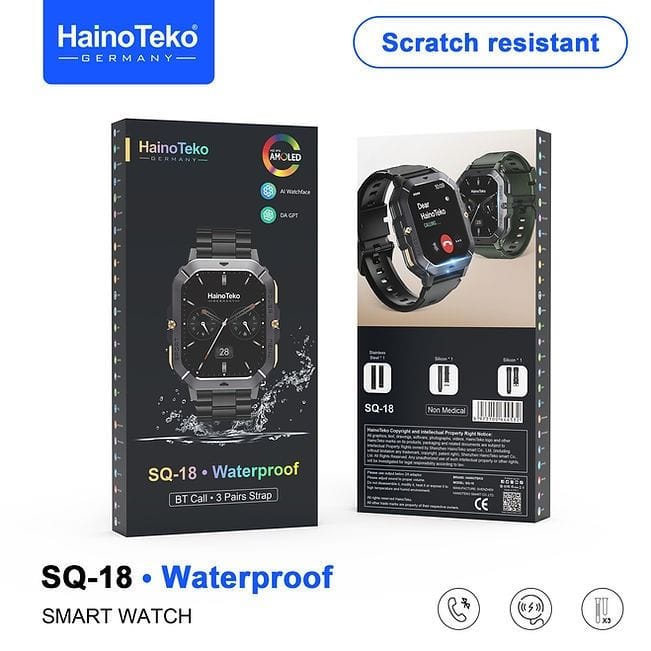Screen dimensions: 651x651
Task: Click the QR code on the box
Action: (512, 502)
